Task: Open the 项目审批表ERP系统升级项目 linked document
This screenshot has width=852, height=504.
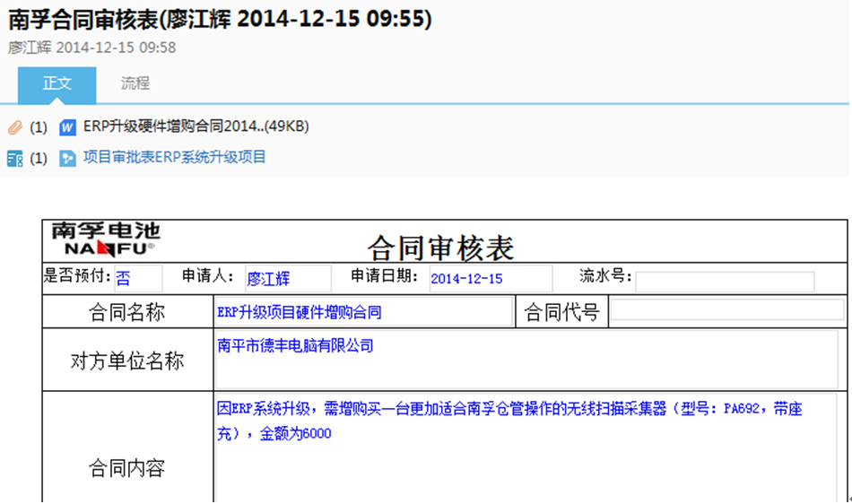Action: tap(175, 157)
